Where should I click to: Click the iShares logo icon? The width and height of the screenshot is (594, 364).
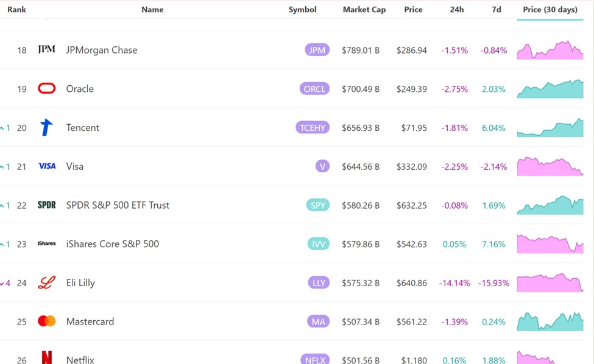pyautogui.click(x=46, y=243)
